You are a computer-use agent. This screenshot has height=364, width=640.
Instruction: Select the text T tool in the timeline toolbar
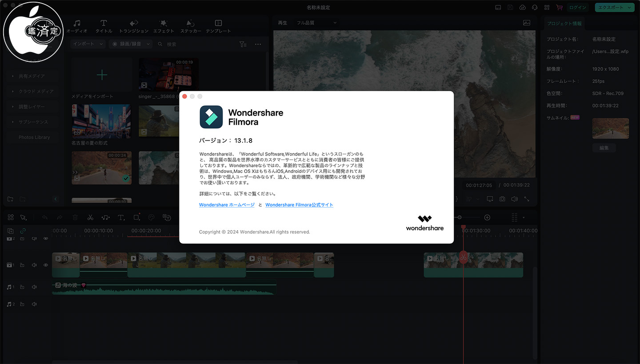coord(121,217)
